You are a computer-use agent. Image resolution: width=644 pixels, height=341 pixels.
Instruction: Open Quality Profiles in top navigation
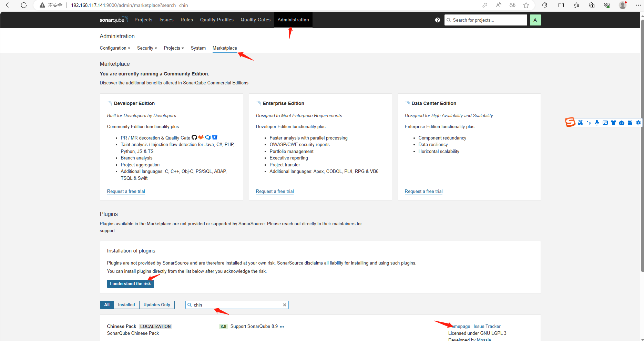[217, 20]
